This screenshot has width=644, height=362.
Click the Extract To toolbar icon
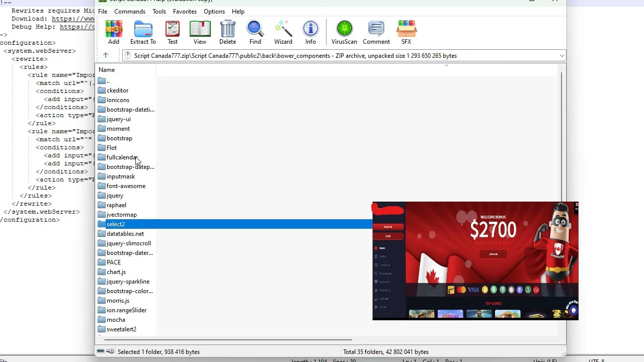(x=143, y=33)
